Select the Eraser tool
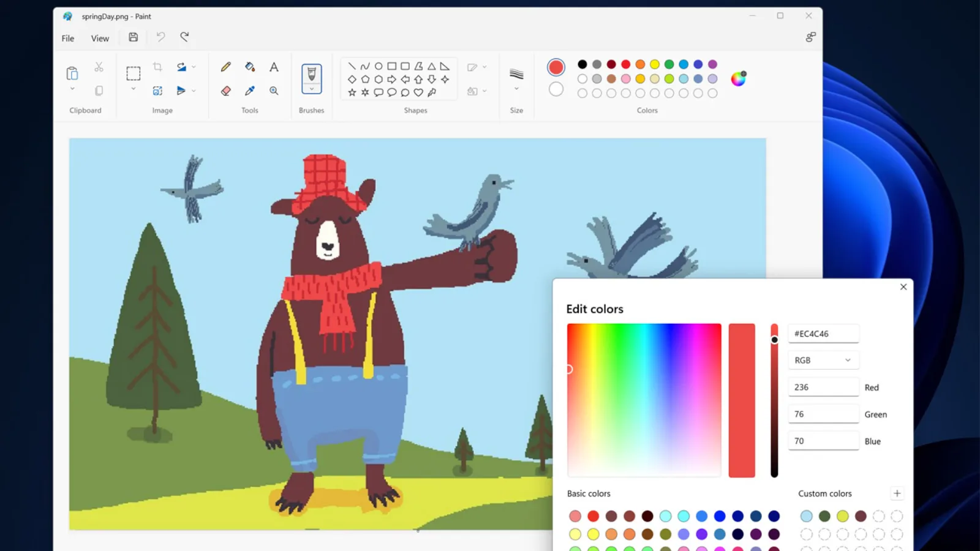980x551 pixels. tap(226, 91)
